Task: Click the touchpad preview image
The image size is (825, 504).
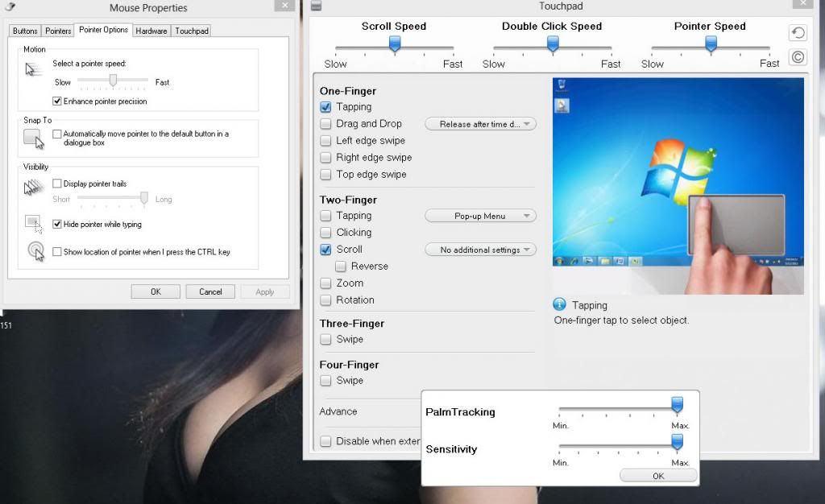Action: [678, 186]
